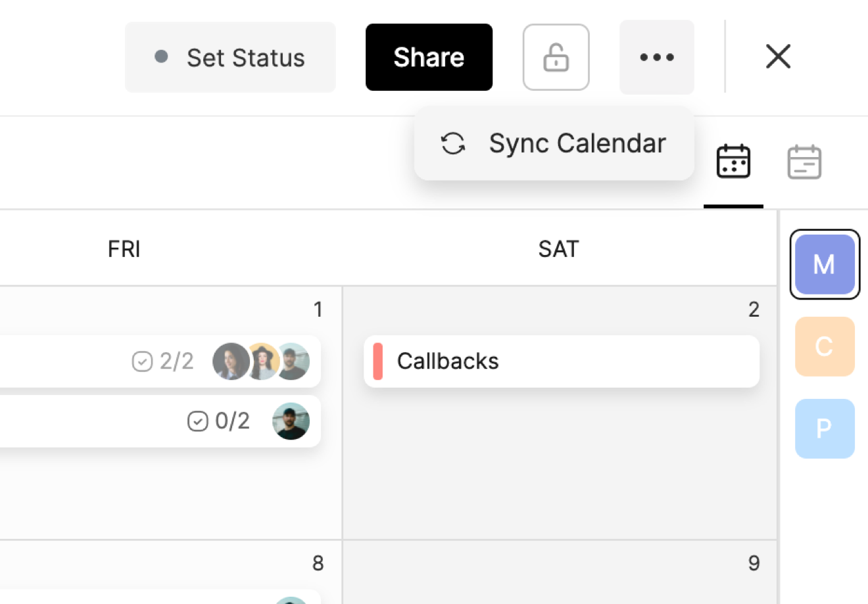Click the red Callbacks color marker
Image resolution: width=868 pixels, height=604 pixels.
(x=377, y=361)
